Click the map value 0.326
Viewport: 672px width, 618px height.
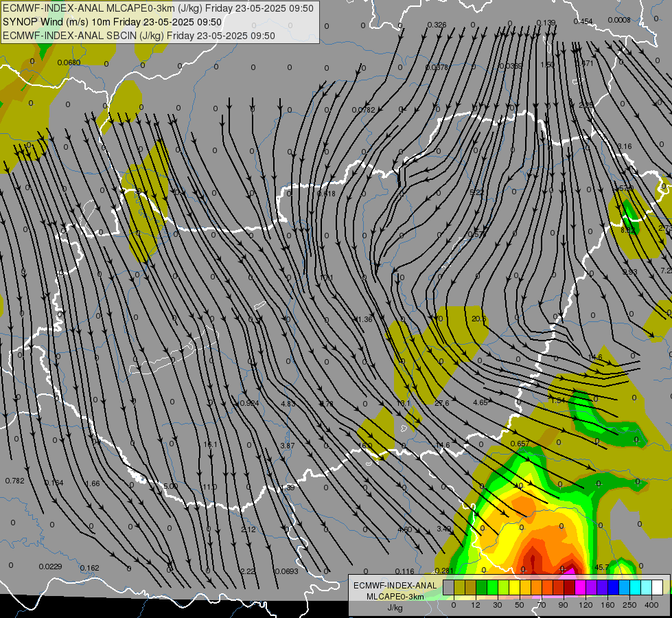coord(437,25)
